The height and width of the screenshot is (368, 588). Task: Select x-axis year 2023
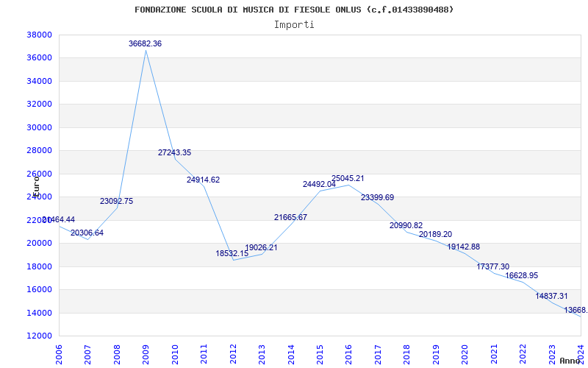[552, 354]
